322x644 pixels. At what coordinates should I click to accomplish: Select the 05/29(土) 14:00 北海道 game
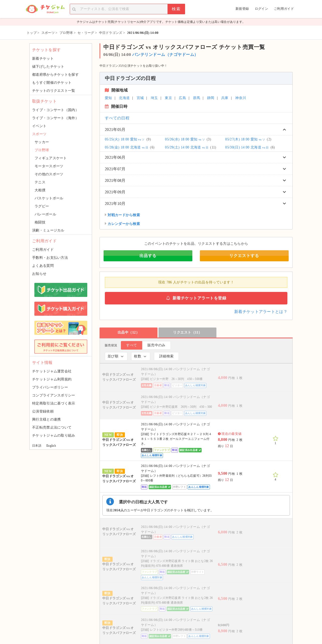point(187,147)
